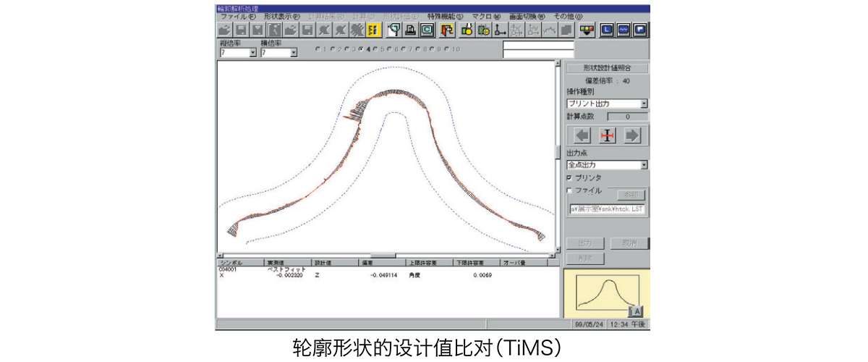Select radio button 4
This screenshot has width=868, height=362.
point(360,49)
